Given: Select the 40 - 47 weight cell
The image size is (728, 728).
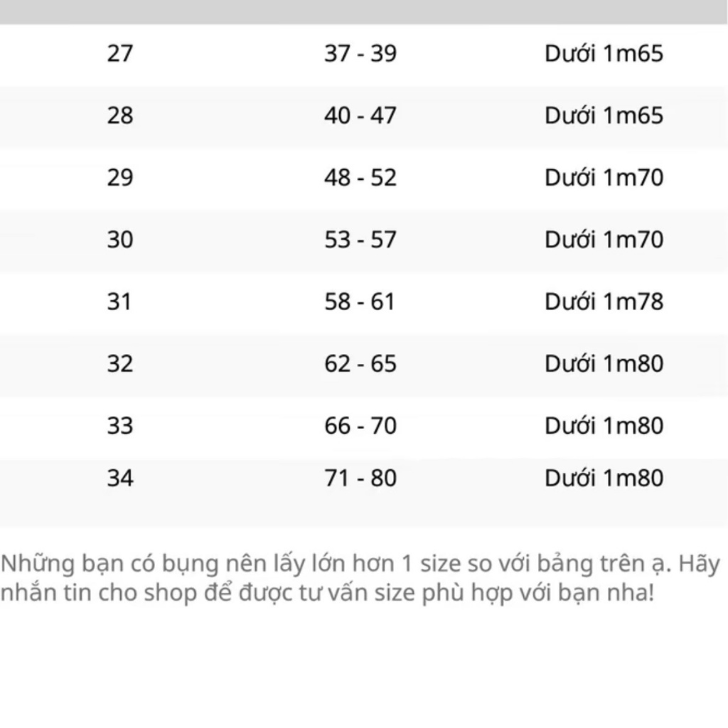Looking at the screenshot, I should pos(360,115).
